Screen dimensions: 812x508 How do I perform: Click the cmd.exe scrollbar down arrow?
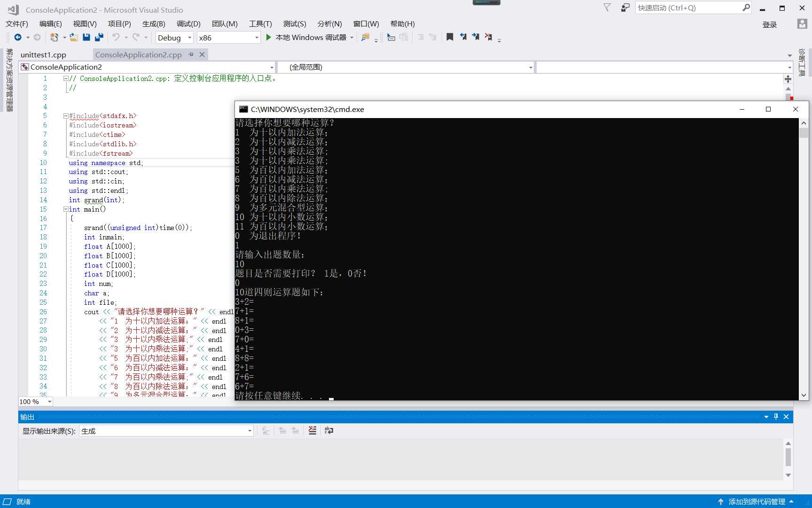804,395
